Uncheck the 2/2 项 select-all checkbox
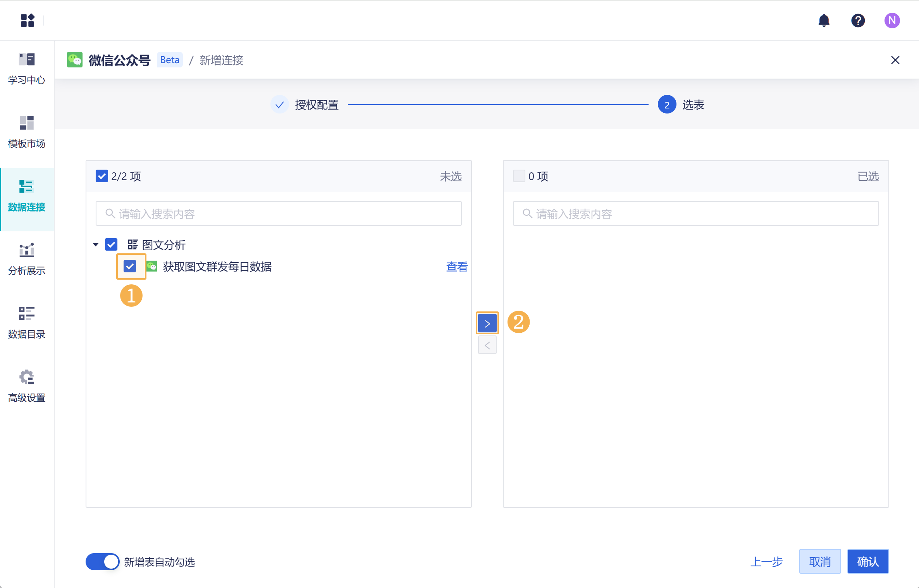 tap(102, 176)
